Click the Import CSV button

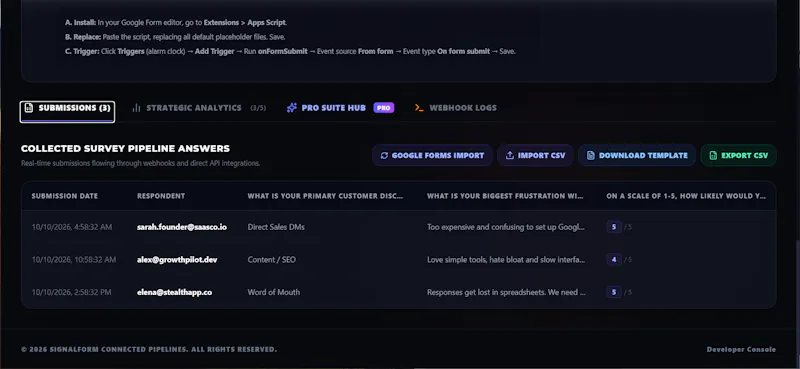click(x=535, y=156)
